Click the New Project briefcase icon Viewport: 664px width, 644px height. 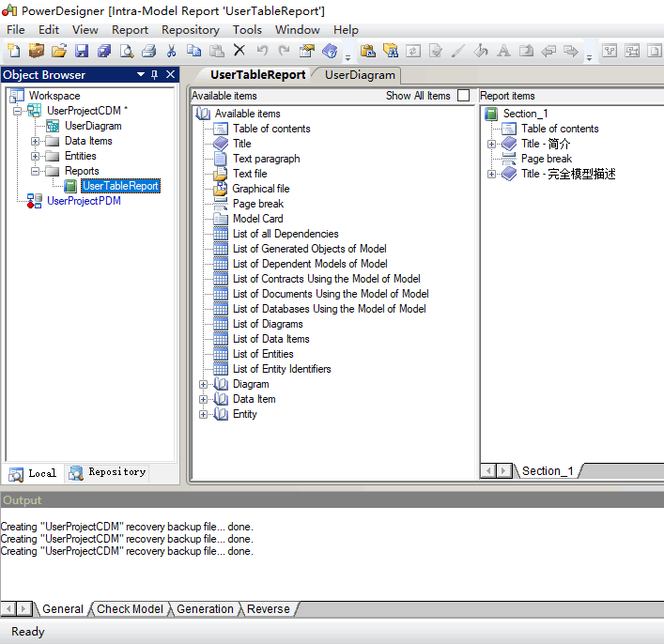coord(37,51)
